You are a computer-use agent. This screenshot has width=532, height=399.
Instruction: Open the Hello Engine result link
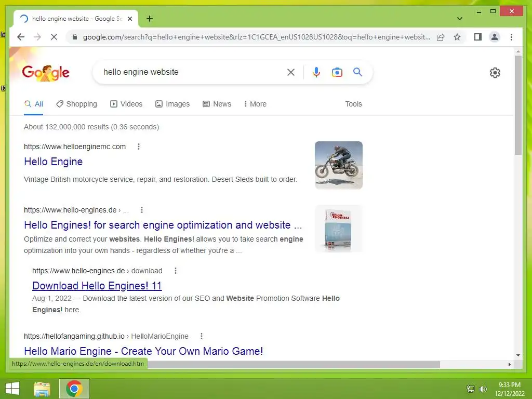coord(54,162)
